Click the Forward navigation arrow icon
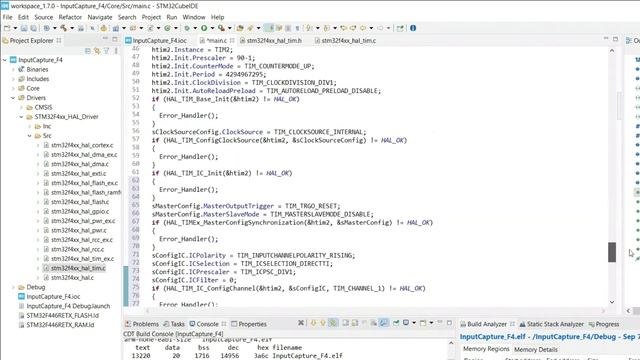640x360 pixels. click(380, 28)
